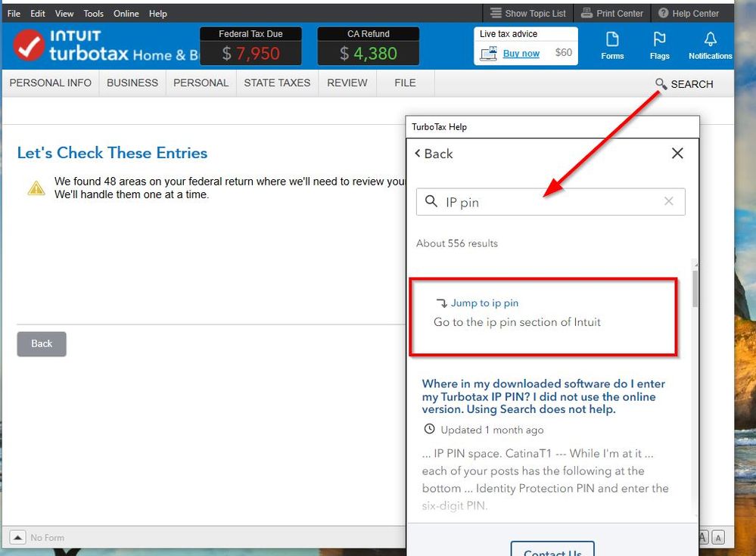The width and height of the screenshot is (756, 556).
Task: Go to the FILE tab
Action: point(405,83)
